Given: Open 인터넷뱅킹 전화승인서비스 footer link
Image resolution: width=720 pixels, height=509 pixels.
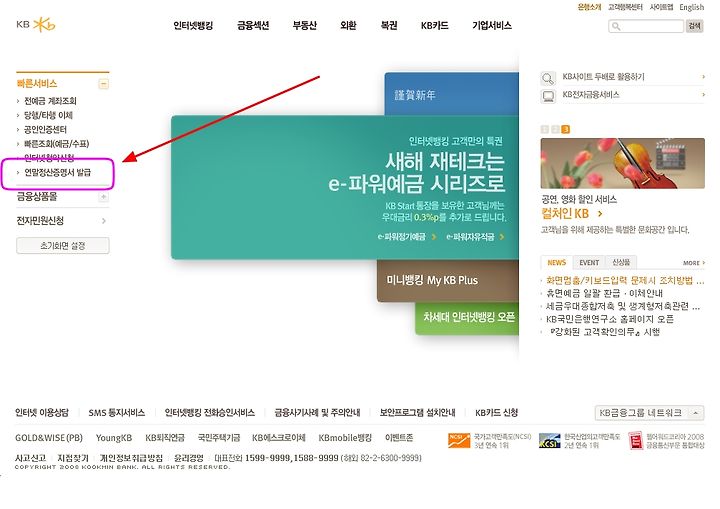Looking at the screenshot, I should [209, 413].
